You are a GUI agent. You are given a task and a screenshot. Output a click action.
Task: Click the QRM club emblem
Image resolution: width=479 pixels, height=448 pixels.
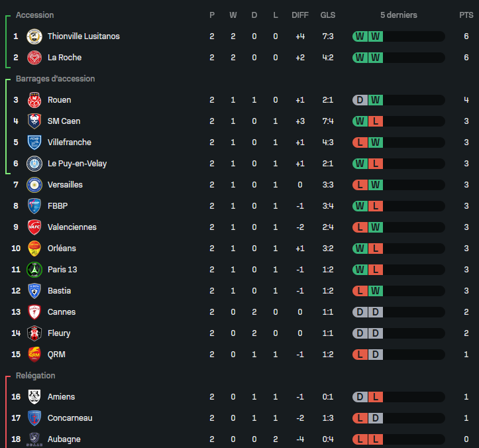click(x=34, y=355)
